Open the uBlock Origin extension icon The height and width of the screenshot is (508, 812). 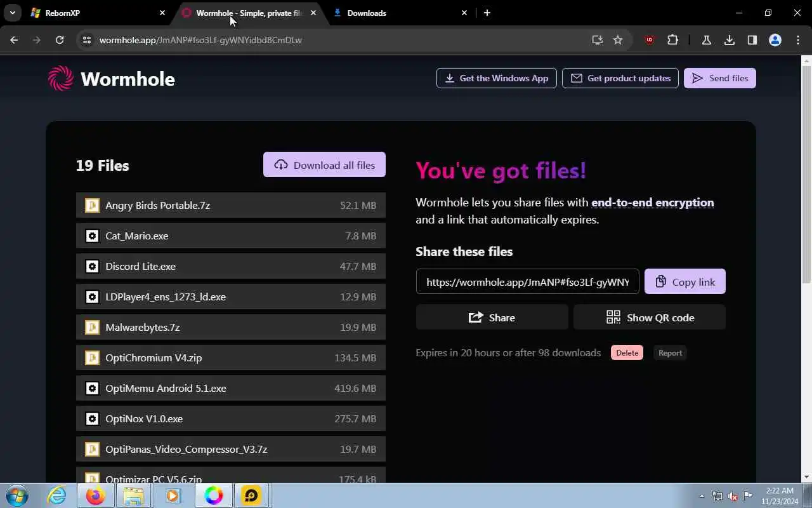coord(649,40)
